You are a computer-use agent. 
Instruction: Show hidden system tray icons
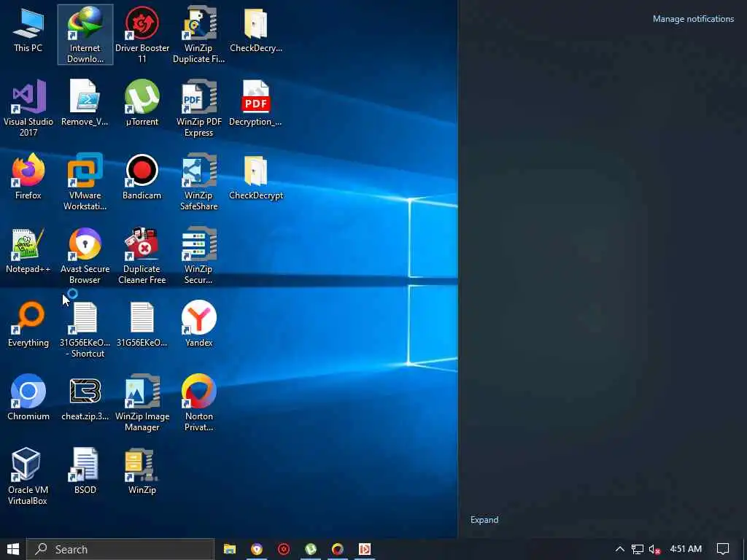(x=619, y=549)
